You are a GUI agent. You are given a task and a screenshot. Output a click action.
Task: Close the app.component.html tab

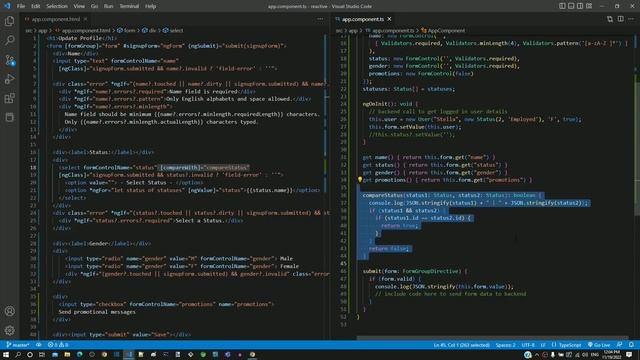click(x=85, y=19)
